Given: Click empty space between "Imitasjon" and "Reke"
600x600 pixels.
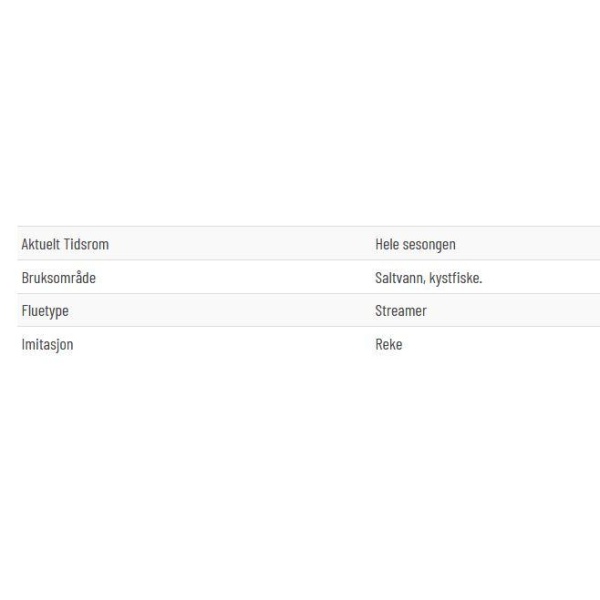Looking at the screenshot, I should [x=224, y=344].
